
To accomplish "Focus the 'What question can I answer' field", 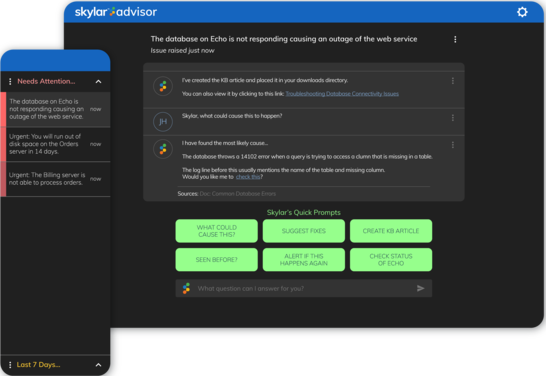I will tap(304, 288).
